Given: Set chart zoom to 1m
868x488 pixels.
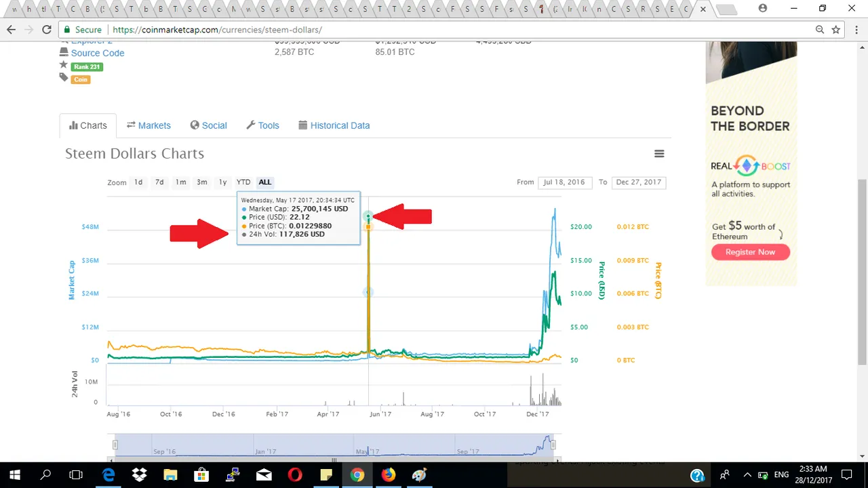Looking at the screenshot, I should (x=180, y=182).
